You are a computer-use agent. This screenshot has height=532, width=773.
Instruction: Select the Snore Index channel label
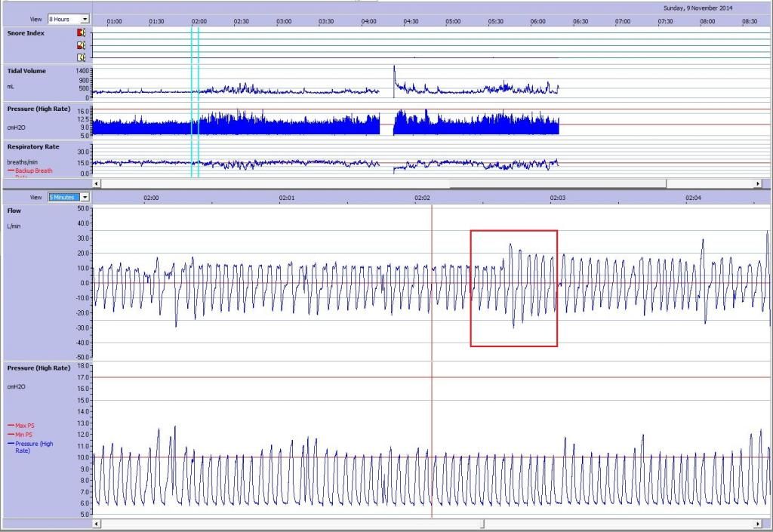pyautogui.click(x=26, y=33)
